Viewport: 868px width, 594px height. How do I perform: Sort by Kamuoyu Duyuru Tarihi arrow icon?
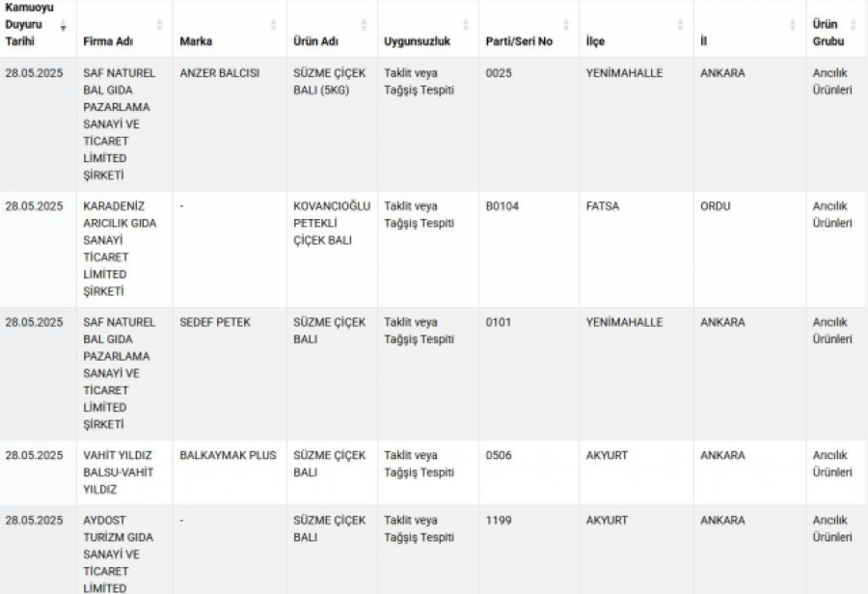pyautogui.click(x=64, y=25)
